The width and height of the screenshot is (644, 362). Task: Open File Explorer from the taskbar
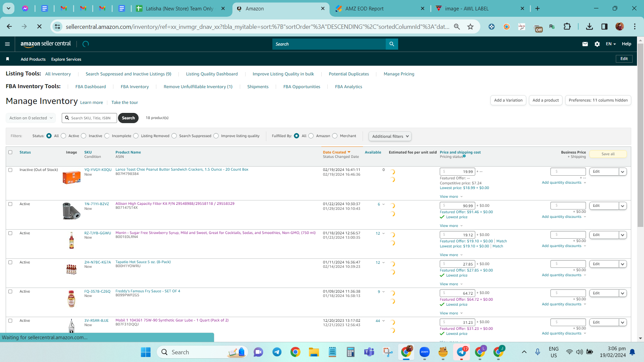tap(314, 352)
